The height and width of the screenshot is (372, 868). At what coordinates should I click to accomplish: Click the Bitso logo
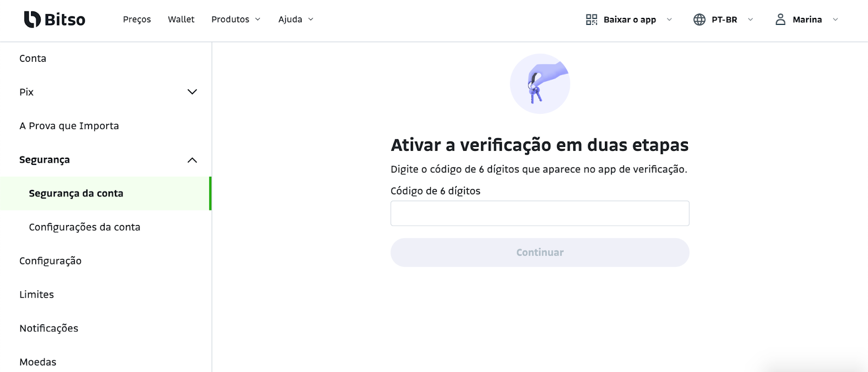point(55,20)
